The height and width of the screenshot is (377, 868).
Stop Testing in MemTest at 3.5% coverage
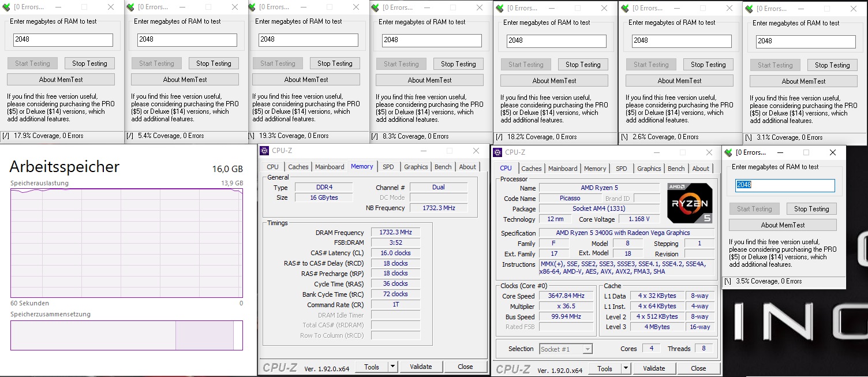pyautogui.click(x=811, y=209)
